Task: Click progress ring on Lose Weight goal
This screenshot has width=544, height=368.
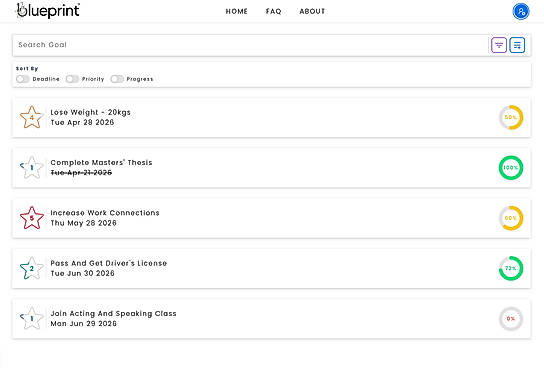Action: [511, 117]
